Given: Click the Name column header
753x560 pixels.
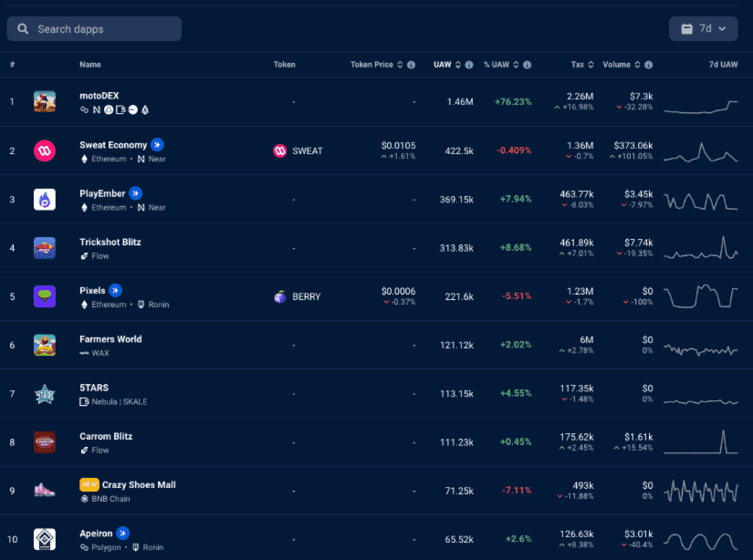Looking at the screenshot, I should [x=90, y=65].
